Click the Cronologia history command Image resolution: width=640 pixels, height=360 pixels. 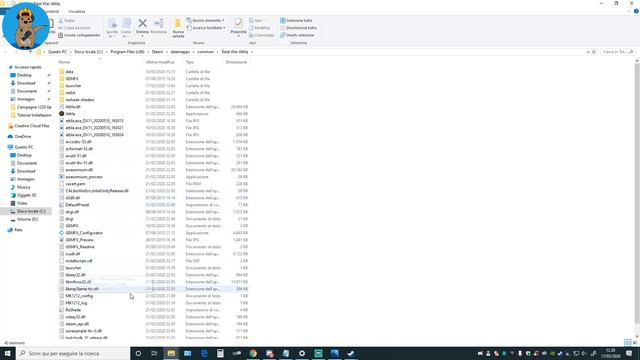point(262,35)
